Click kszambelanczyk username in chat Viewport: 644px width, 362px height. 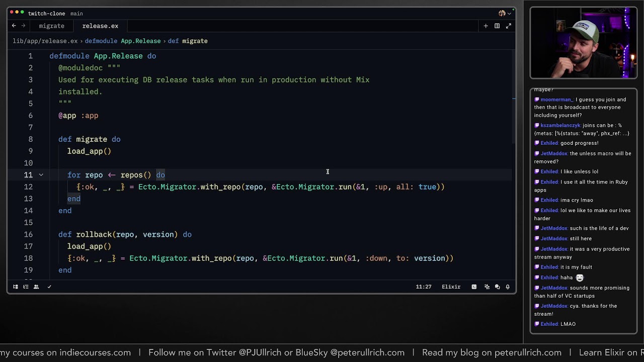click(560, 125)
